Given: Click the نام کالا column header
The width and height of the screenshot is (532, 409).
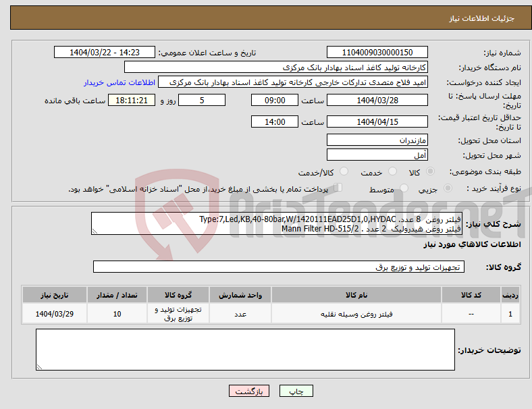Looking at the screenshot, I should 356,295.
